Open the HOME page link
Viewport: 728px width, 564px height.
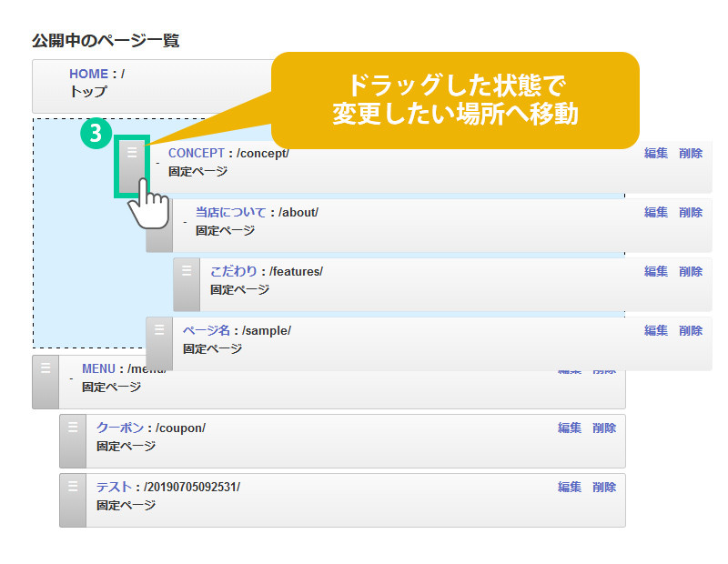pyautogui.click(x=88, y=74)
